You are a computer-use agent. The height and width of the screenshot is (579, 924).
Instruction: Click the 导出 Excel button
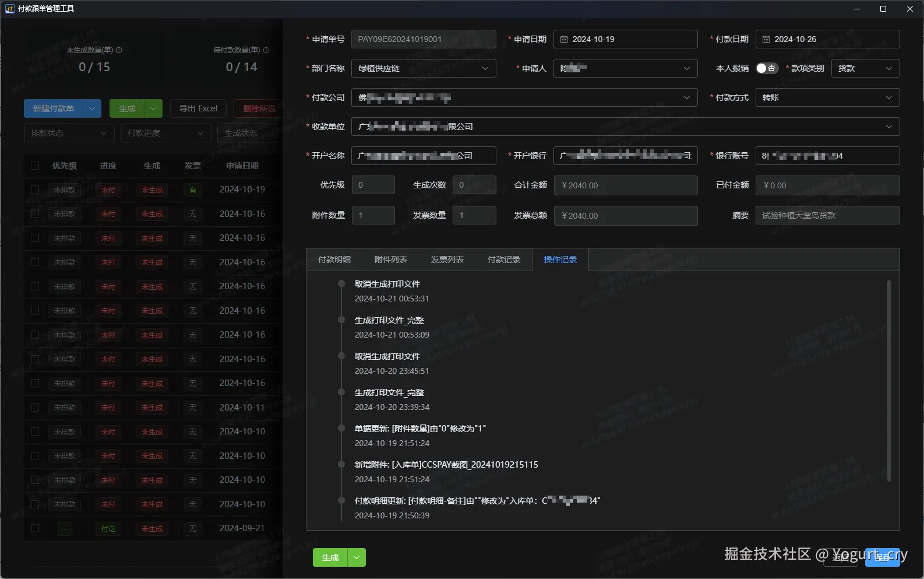coord(199,108)
